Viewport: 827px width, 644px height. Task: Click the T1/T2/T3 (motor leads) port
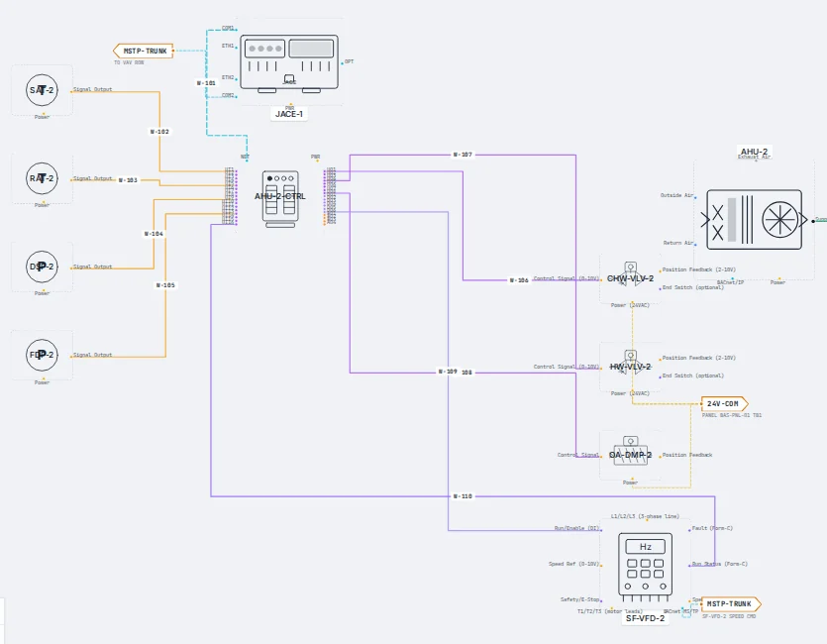pyautogui.click(x=612, y=608)
